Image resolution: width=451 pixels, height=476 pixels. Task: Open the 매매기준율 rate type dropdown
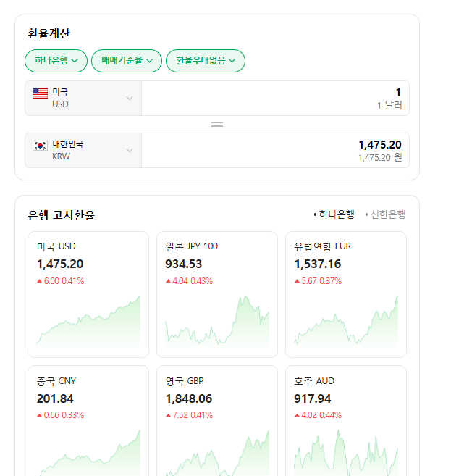pos(127,61)
